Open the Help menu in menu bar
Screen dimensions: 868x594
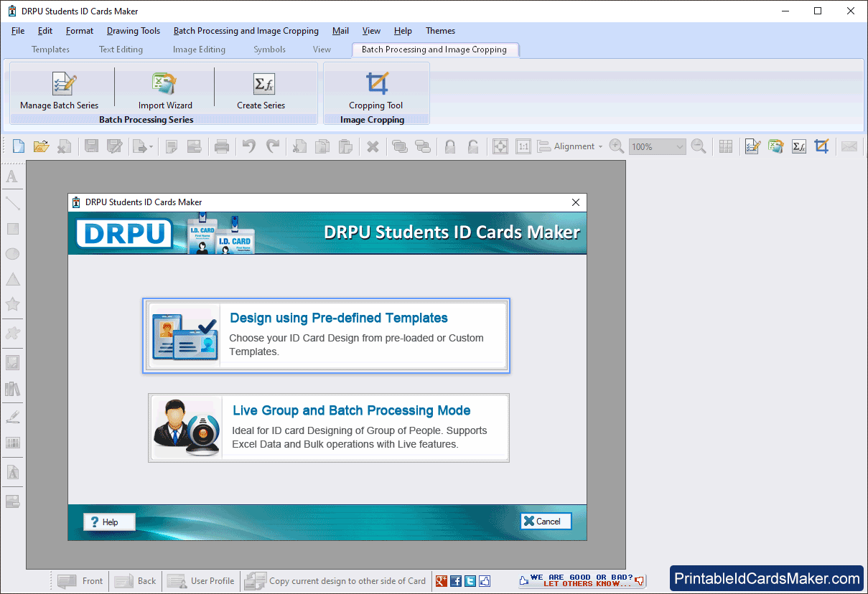point(403,31)
